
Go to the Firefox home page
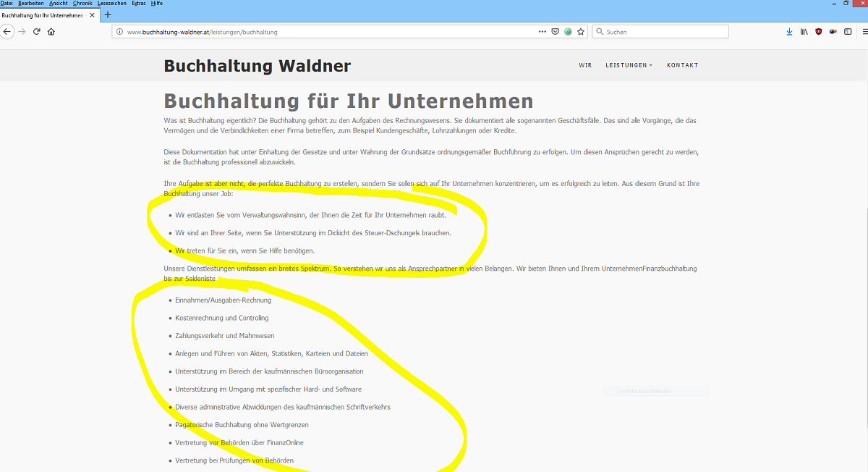(x=51, y=32)
